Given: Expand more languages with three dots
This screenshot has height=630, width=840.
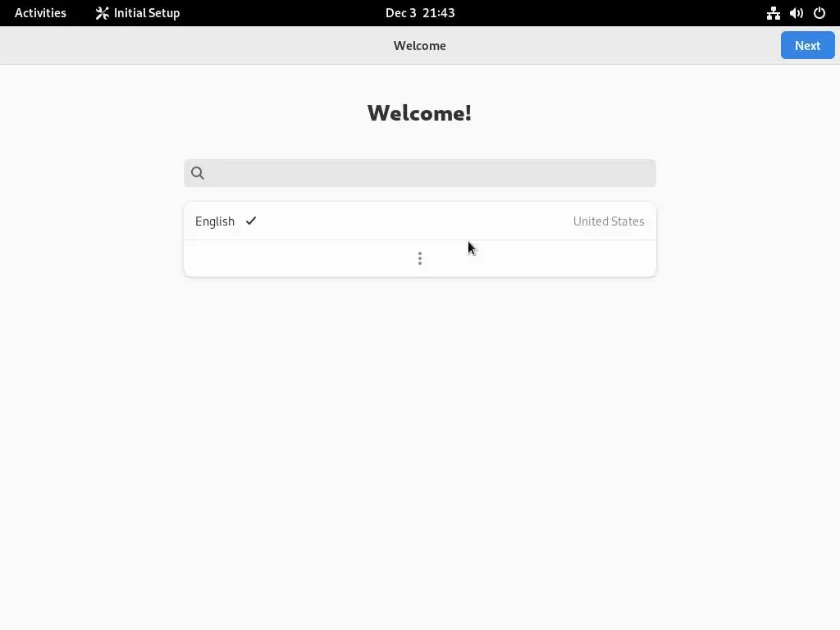Looking at the screenshot, I should click(x=420, y=258).
